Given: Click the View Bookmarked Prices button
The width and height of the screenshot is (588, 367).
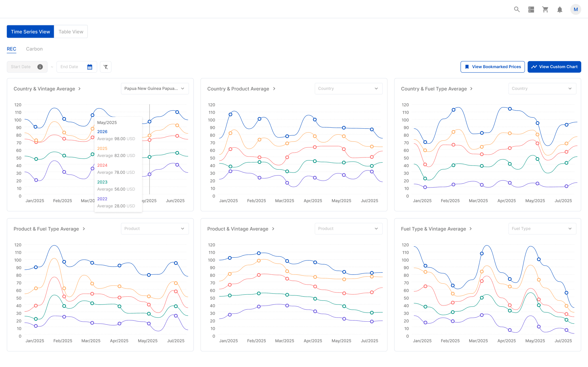Looking at the screenshot, I should (x=492, y=67).
